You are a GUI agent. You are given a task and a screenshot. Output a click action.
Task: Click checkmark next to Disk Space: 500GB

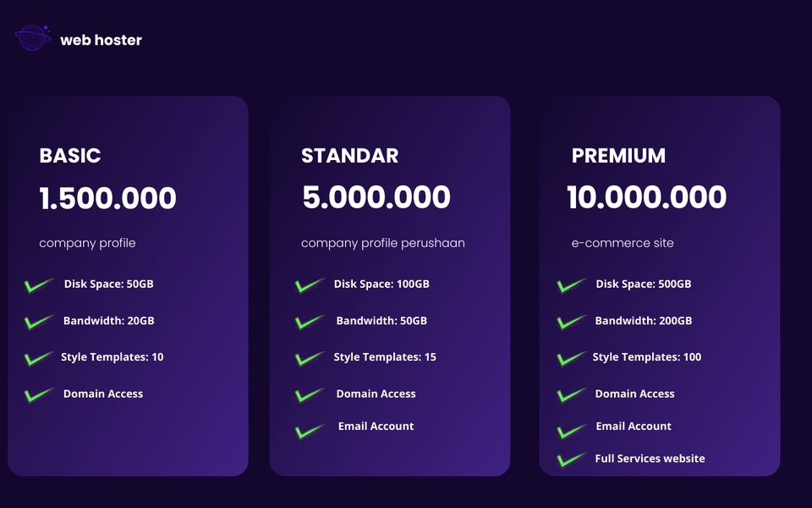[572, 285]
